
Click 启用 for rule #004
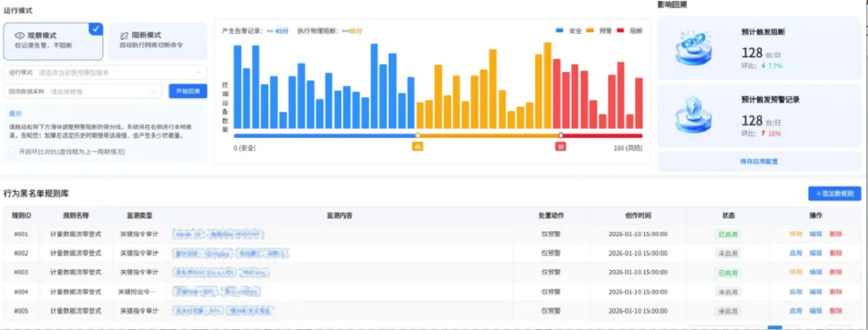coord(795,292)
